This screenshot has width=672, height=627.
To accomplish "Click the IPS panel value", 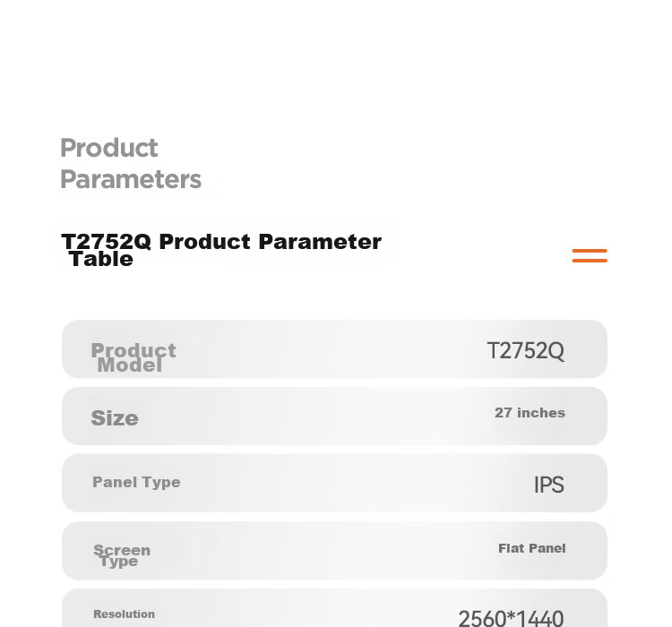I will (549, 485).
